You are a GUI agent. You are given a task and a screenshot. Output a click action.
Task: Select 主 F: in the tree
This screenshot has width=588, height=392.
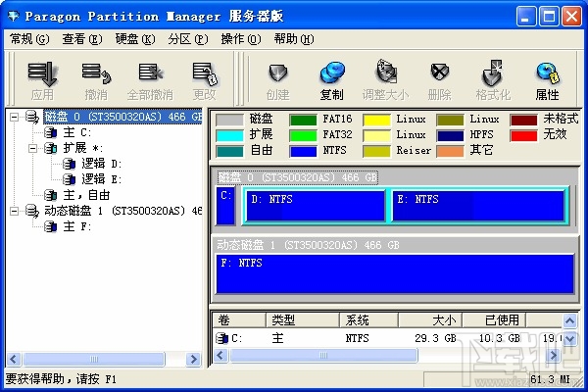(x=76, y=226)
